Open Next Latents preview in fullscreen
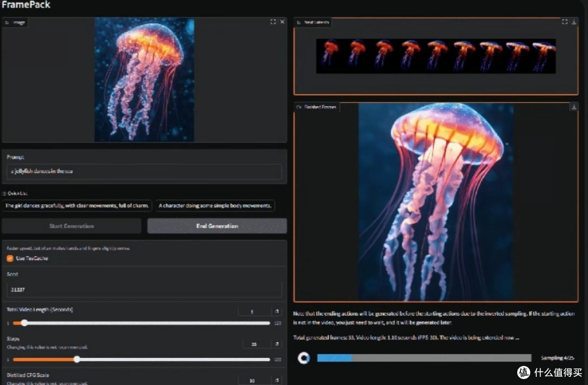The width and height of the screenshot is (588, 385). (x=565, y=22)
